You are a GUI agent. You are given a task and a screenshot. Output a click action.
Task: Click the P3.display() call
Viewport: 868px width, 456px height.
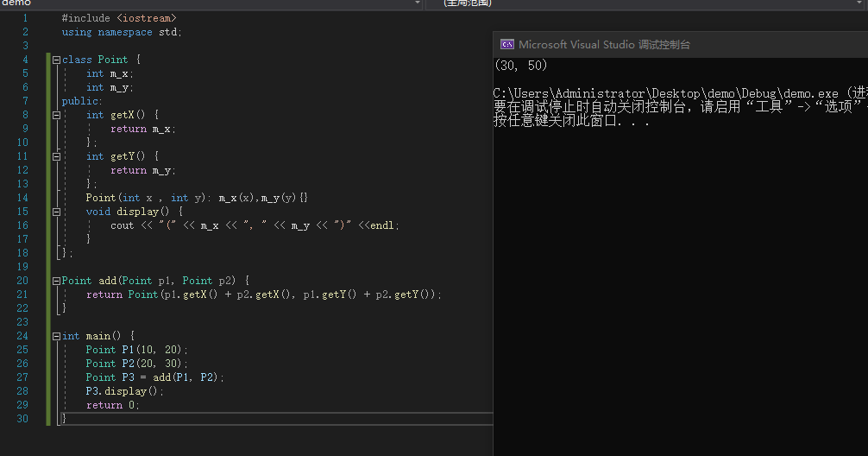124,391
